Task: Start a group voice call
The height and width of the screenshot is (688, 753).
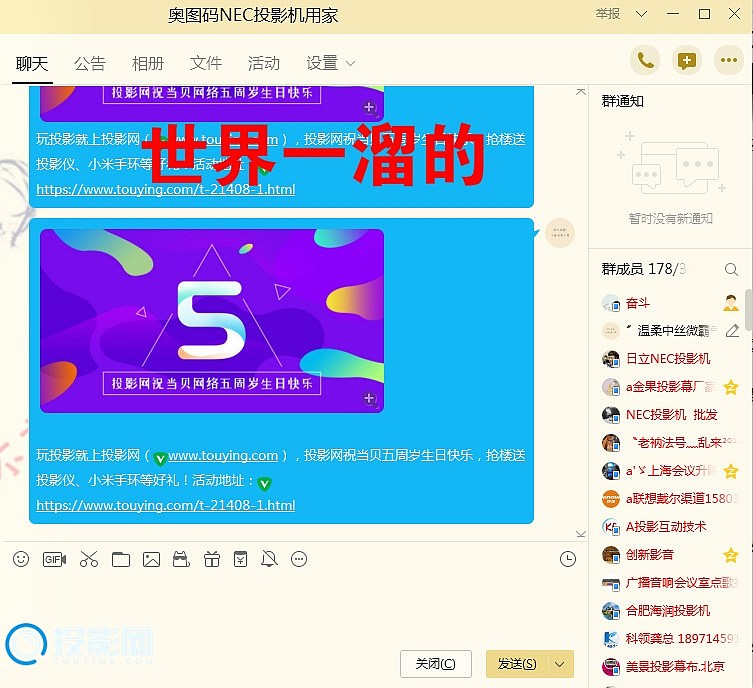Action: [x=645, y=61]
